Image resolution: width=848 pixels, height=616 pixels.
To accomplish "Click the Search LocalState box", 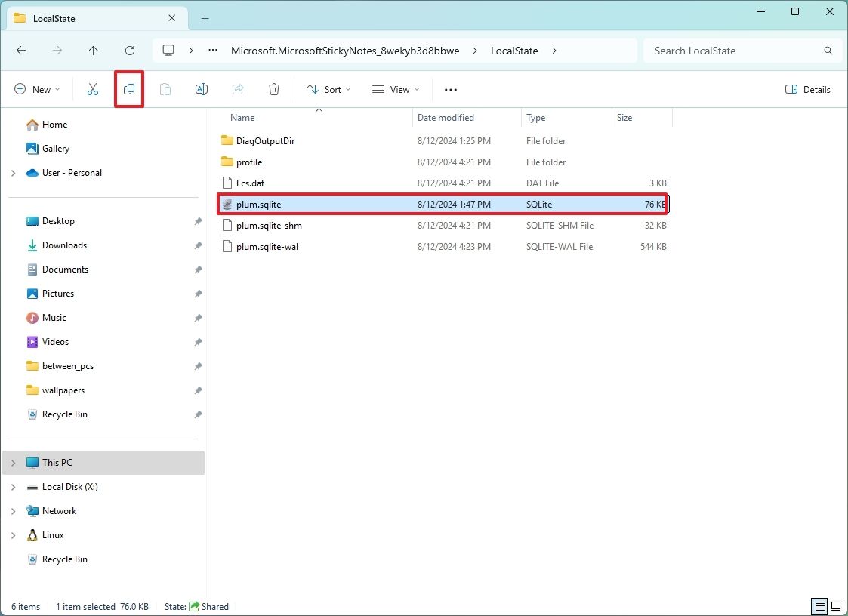I will tap(725, 51).
